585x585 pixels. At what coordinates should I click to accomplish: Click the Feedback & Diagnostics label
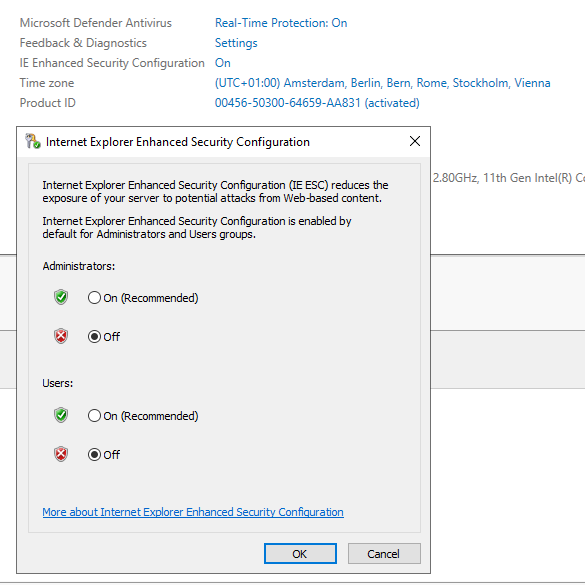click(83, 43)
